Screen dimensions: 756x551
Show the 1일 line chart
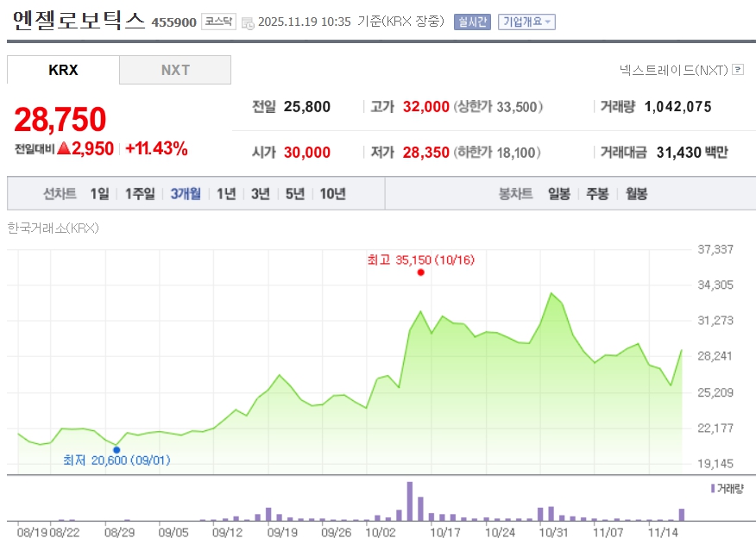[99, 194]
